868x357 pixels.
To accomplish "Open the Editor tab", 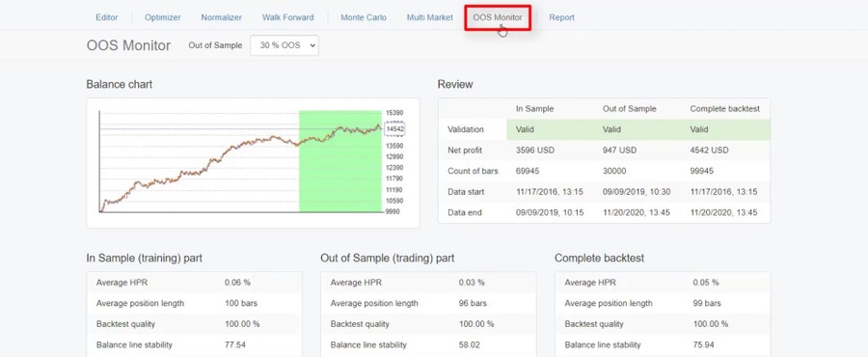I will click(x=106, y=17).
